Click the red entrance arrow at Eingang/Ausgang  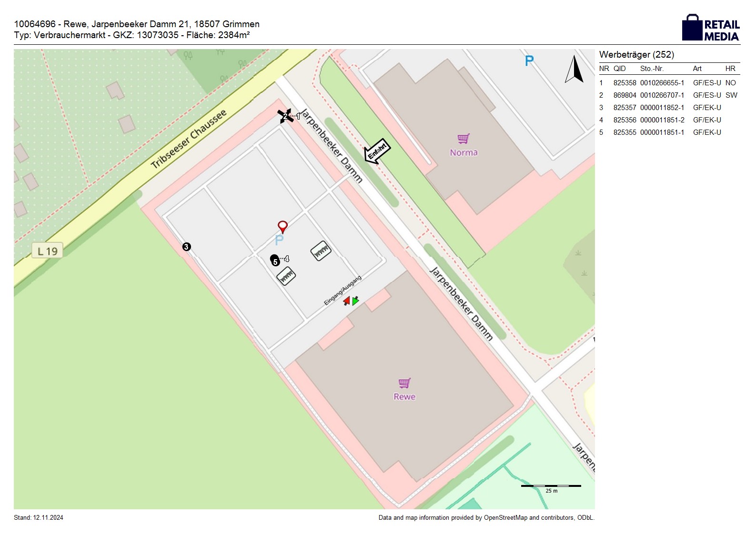[347, 301]
